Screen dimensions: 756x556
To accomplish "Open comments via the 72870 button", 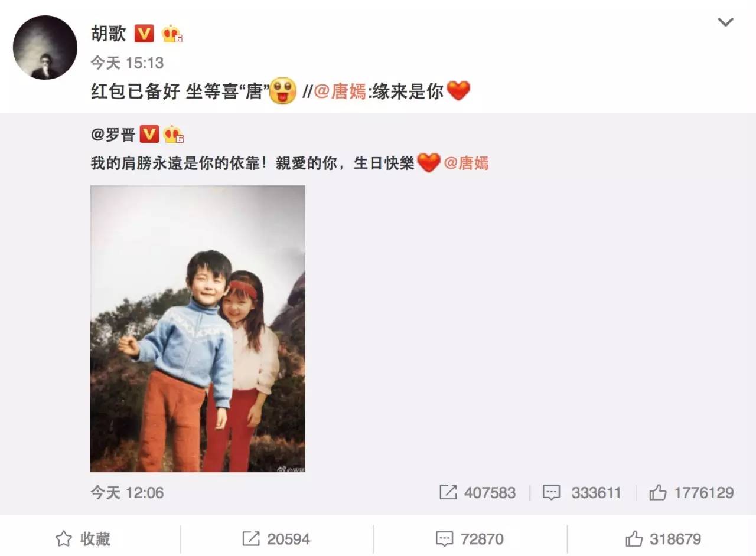I will pos(470,538).
